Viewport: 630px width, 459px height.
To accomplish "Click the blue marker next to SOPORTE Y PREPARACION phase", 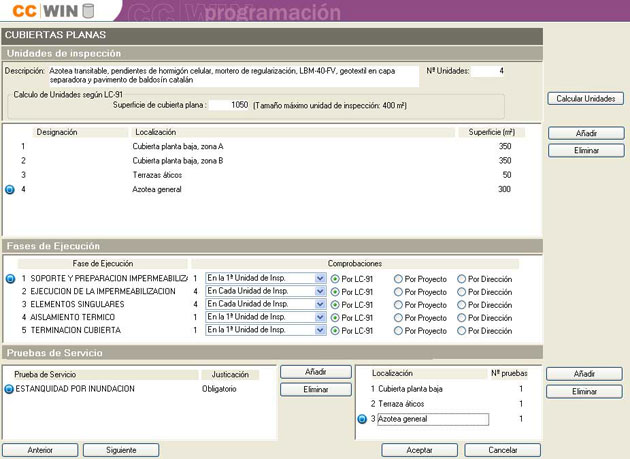I will (x=10, y=278).
